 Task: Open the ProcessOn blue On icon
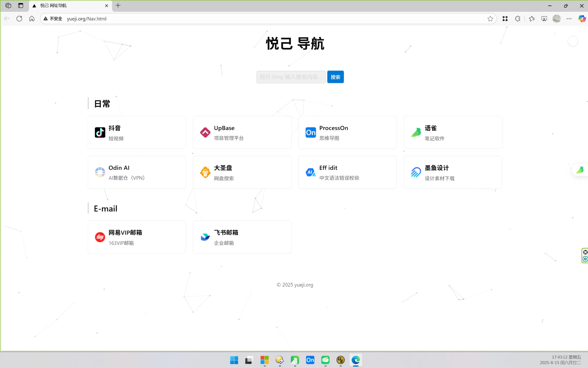[x=310, y=133]
